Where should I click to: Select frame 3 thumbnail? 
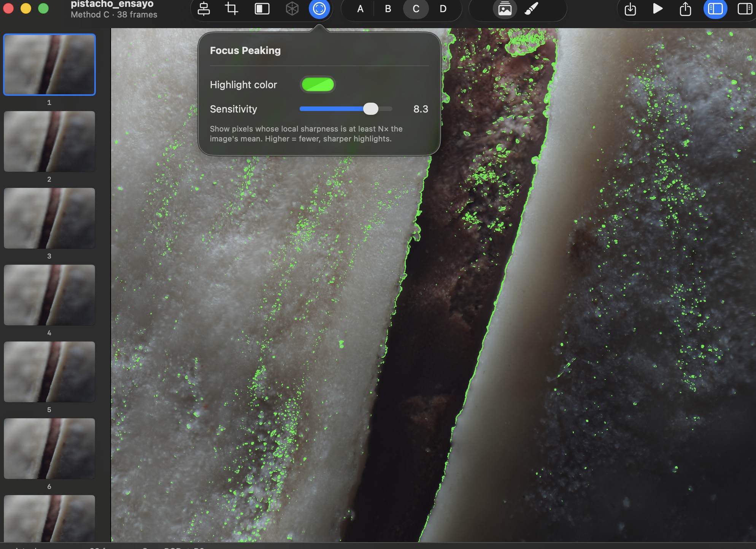coord(49,218)
